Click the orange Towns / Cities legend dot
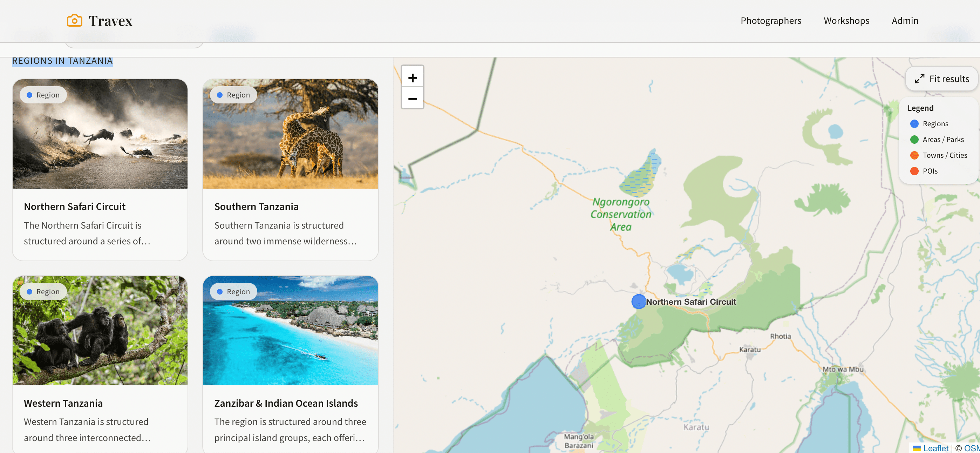 click(x=914, y=155)
